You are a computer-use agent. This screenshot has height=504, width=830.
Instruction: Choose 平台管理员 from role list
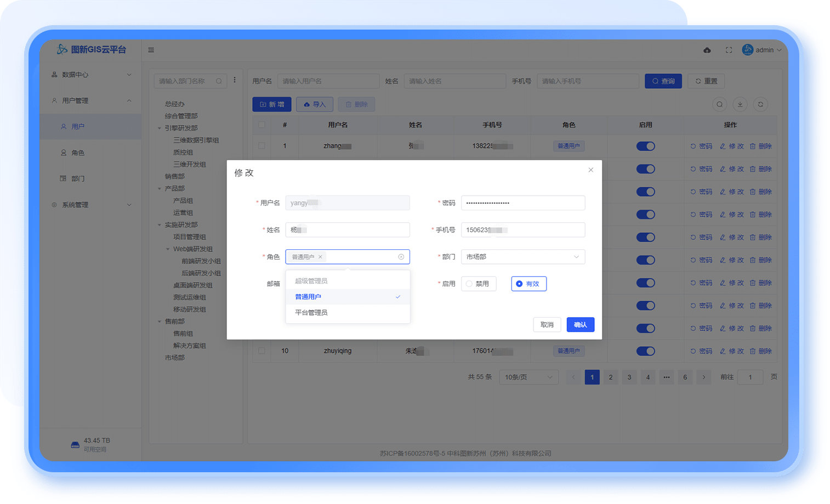(311, 313)
